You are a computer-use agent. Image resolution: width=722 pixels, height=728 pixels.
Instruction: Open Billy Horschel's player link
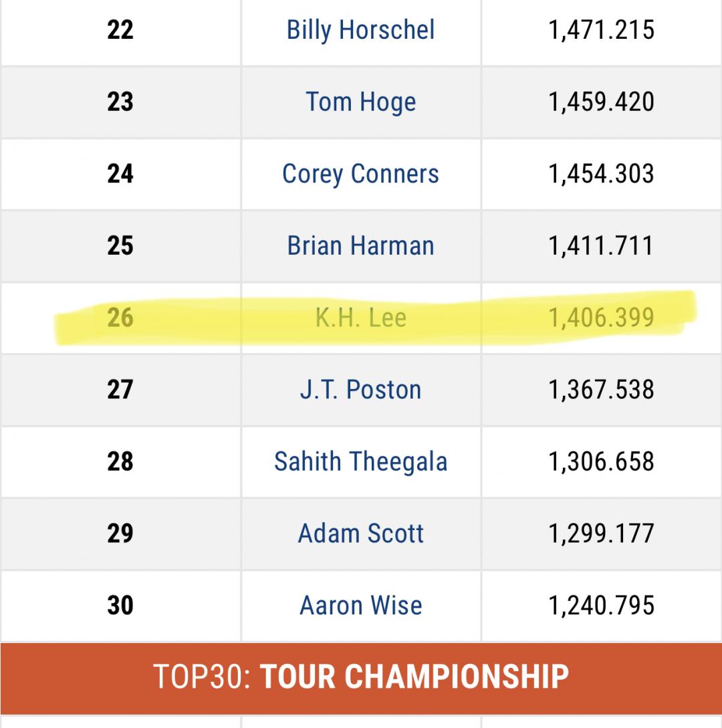pos(360,30)
